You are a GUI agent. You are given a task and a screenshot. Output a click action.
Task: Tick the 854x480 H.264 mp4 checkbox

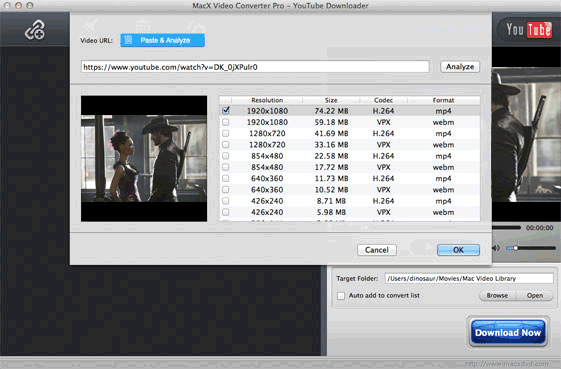pos(226,156)
